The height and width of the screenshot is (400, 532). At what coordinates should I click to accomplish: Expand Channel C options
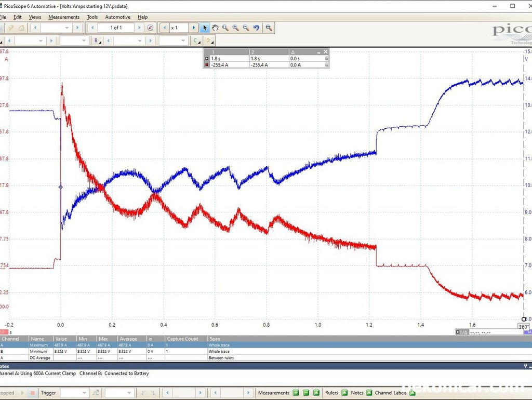tap(196, 41)
